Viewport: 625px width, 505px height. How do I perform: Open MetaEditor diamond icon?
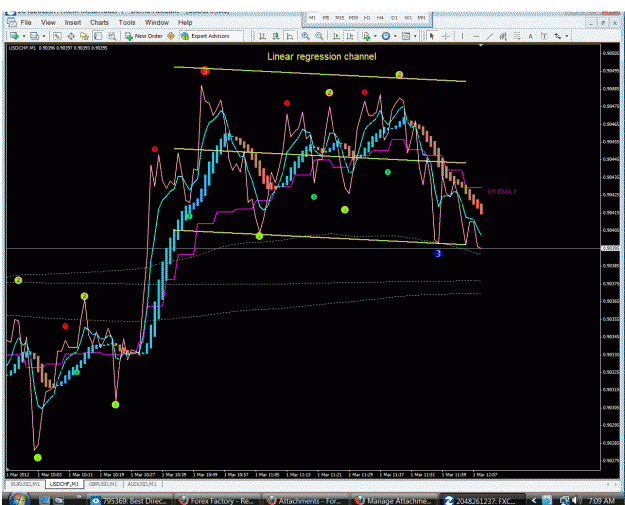point(171,36)
